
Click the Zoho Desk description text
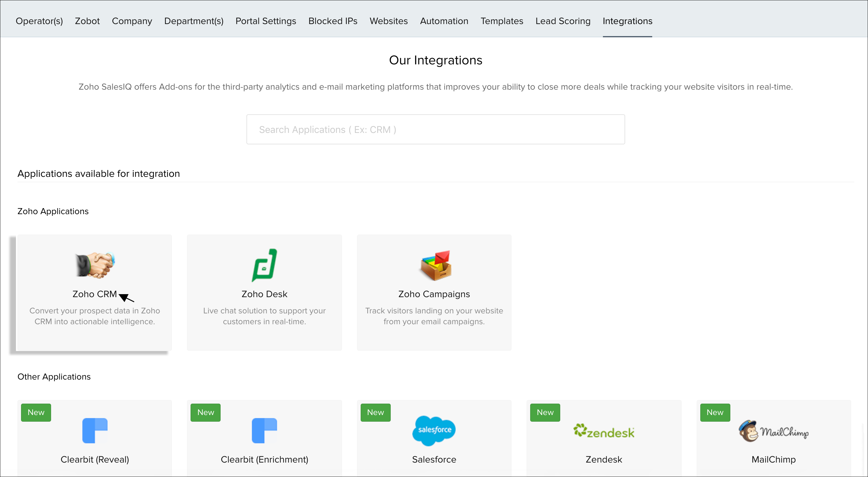point(264,316)
